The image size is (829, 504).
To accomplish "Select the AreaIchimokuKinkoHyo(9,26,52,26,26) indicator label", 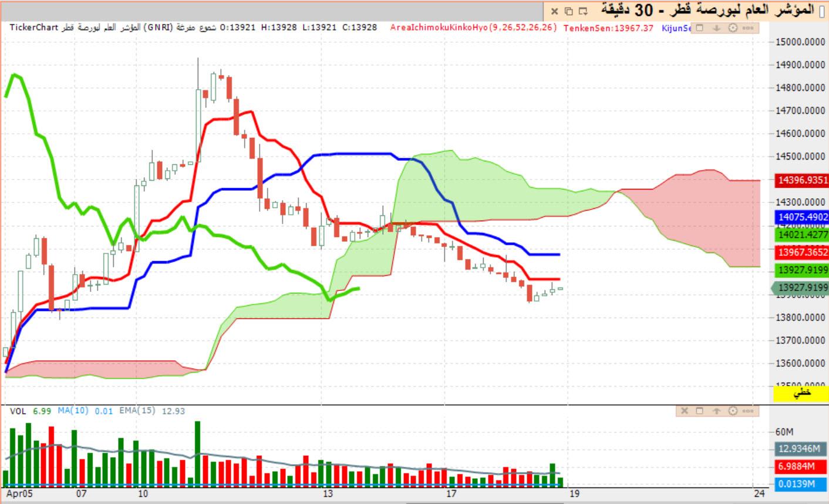I will pyautogui.click(x=473, y=28).
